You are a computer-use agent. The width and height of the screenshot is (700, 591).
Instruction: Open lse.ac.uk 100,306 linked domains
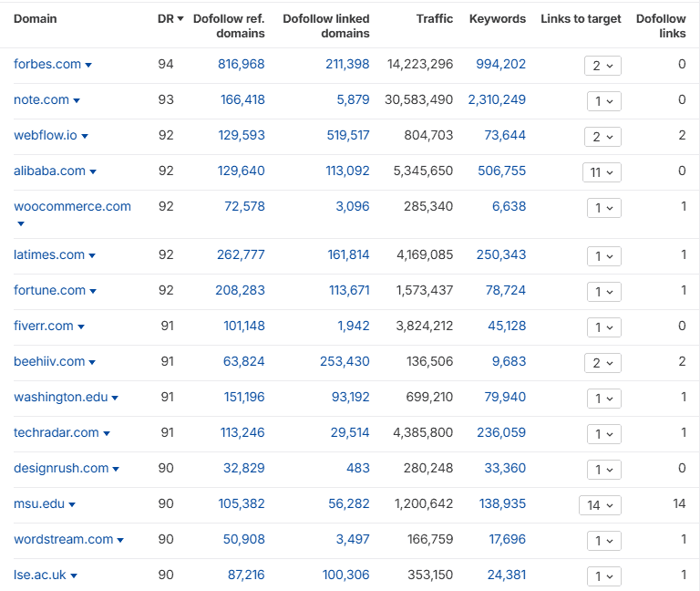click(346, 575)
